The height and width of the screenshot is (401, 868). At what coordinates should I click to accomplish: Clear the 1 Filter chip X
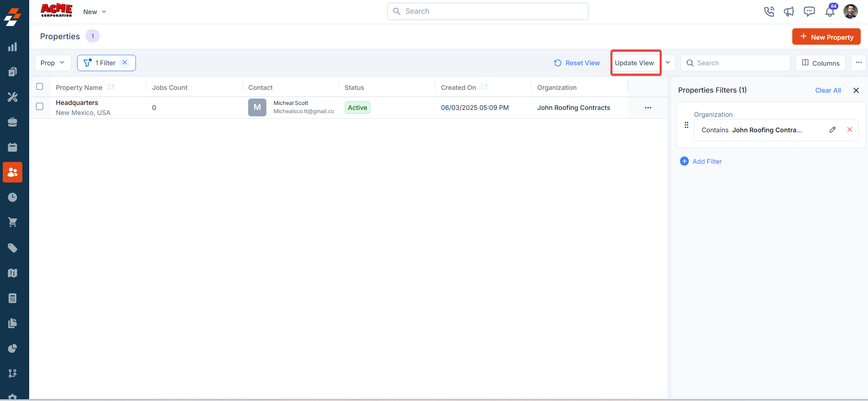pyautogui.click(x=125, y=62)
